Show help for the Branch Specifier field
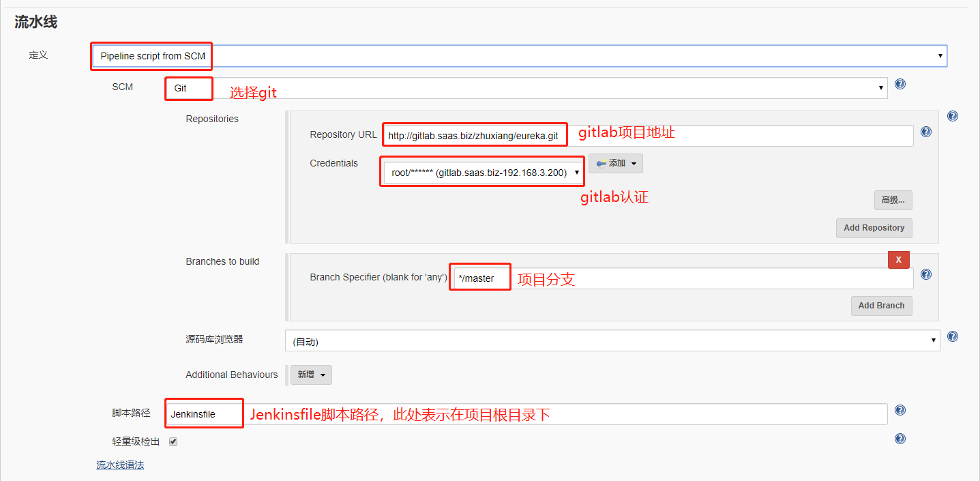Image resolution: width=980 pixels, height=481 pixels. 925,274
